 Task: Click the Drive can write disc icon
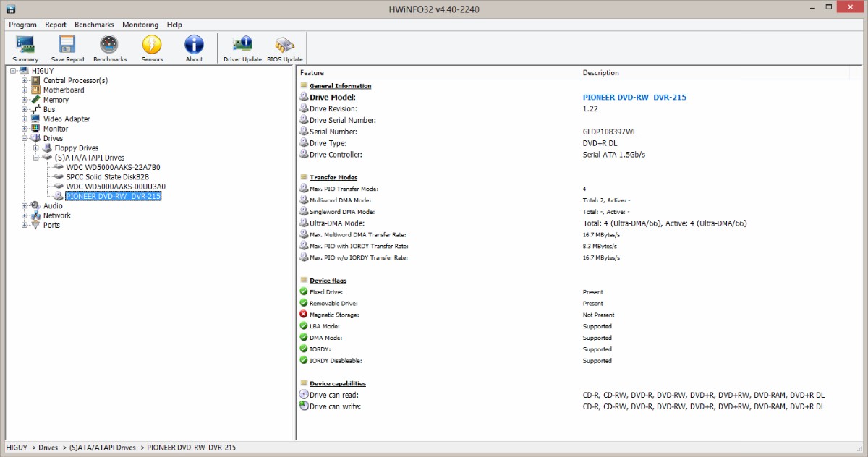coord(304,406)
